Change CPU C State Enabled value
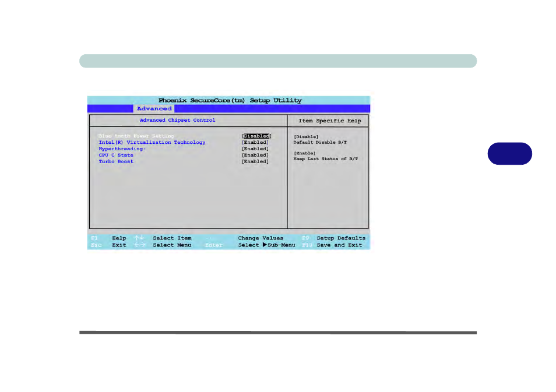Screen dimensions: 556x392 (x=255, y=156)
